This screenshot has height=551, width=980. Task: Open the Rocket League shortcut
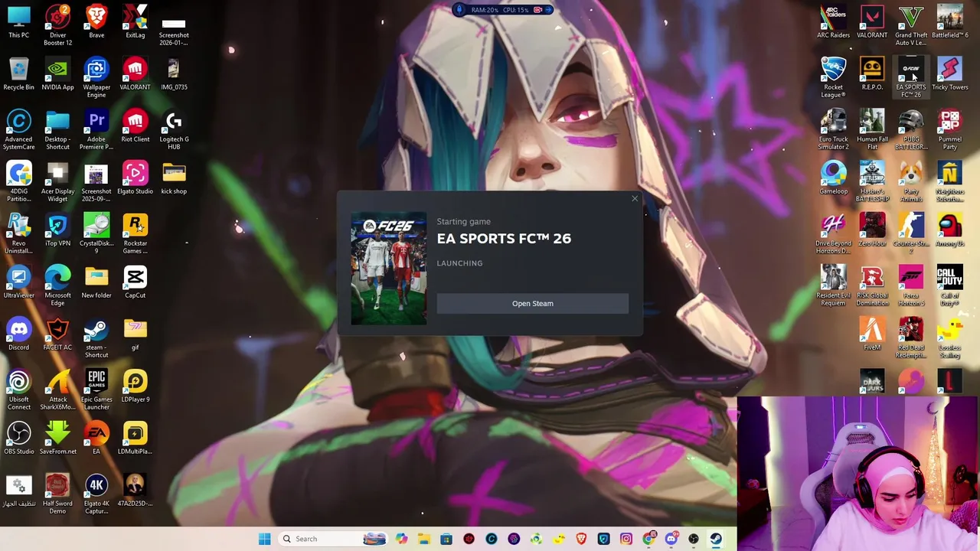(833, 77)
